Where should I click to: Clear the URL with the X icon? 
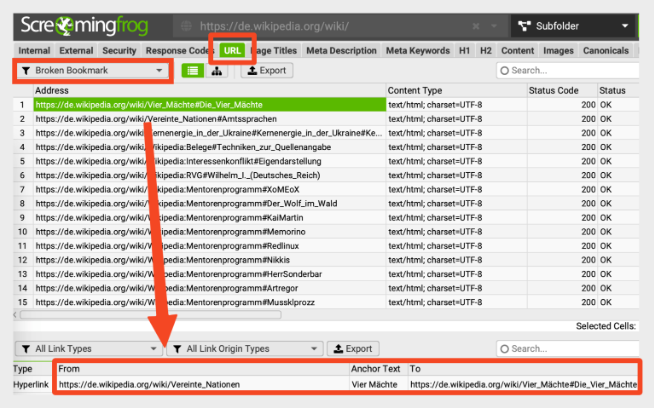point(476,26)
